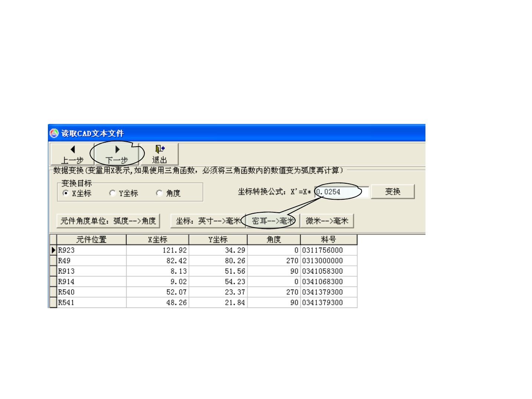
Task: Click Y value 54.23
Action: [218, 282]
